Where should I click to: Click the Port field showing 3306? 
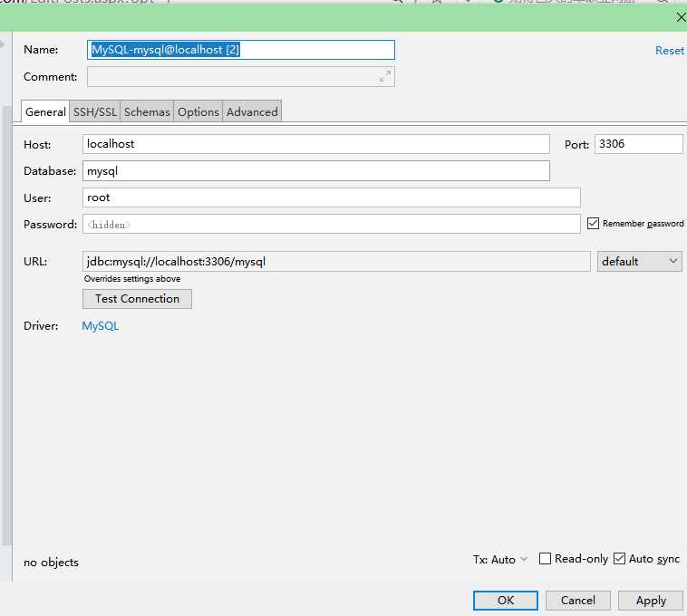[x=638, y=144]
